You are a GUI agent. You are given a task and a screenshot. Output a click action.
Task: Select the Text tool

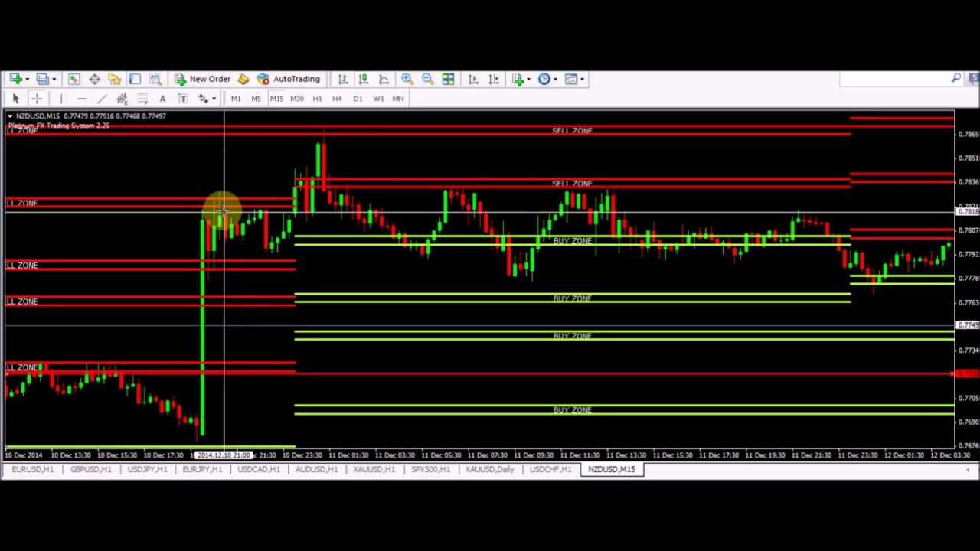(162, 98)
